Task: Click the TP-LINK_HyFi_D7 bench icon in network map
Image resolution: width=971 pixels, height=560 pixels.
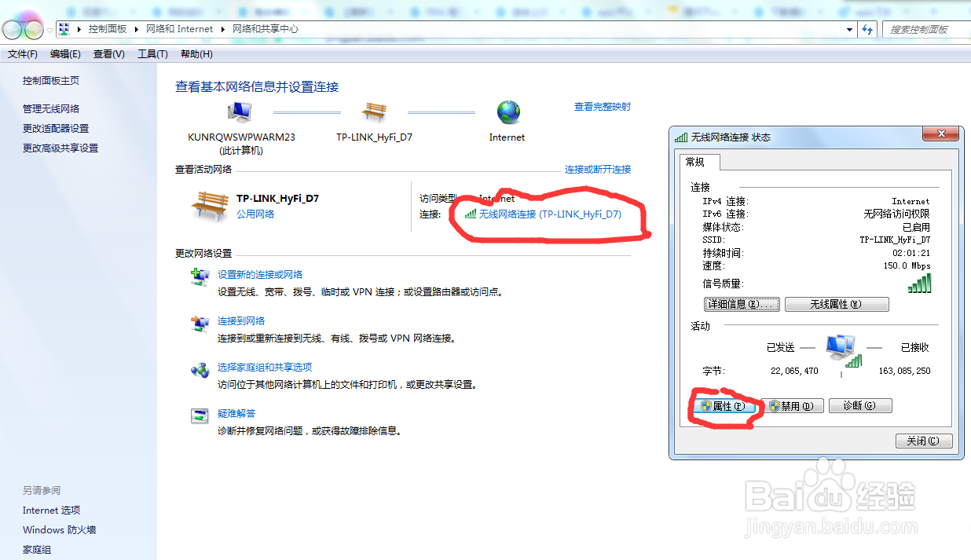Action: 374,112
